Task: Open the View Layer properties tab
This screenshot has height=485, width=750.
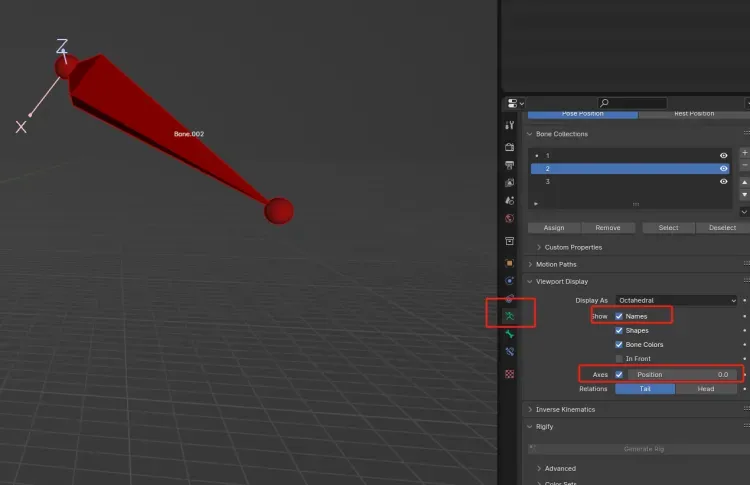Action: (x=509, y=183)
